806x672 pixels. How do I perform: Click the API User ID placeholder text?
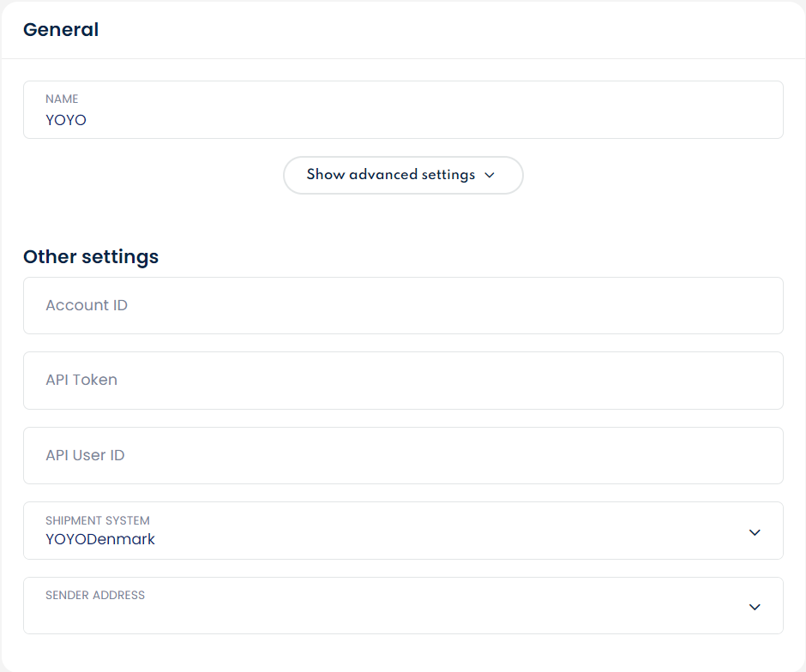(85, 455)
